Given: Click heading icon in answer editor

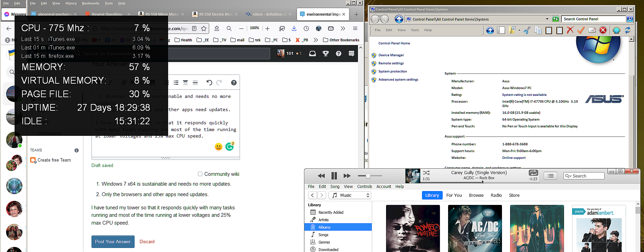Looking at the screenshot, I should pyautogui.click(x=185, y=83).
